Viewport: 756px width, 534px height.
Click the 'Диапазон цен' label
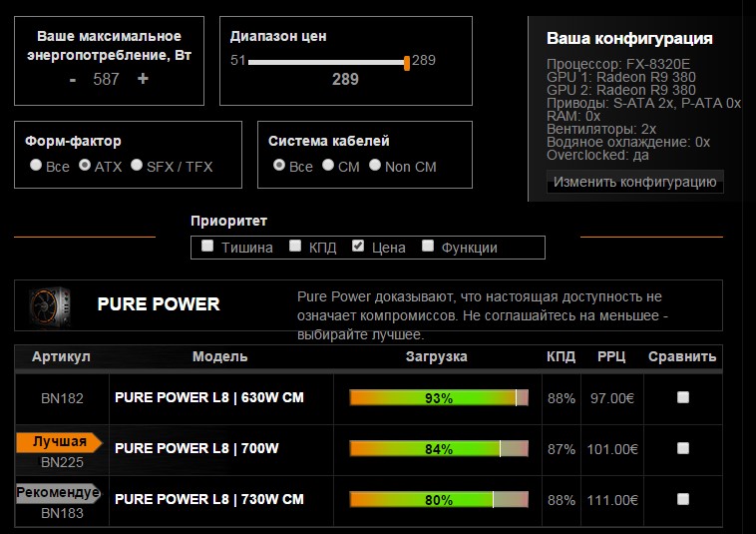click(x=278, y=36)
